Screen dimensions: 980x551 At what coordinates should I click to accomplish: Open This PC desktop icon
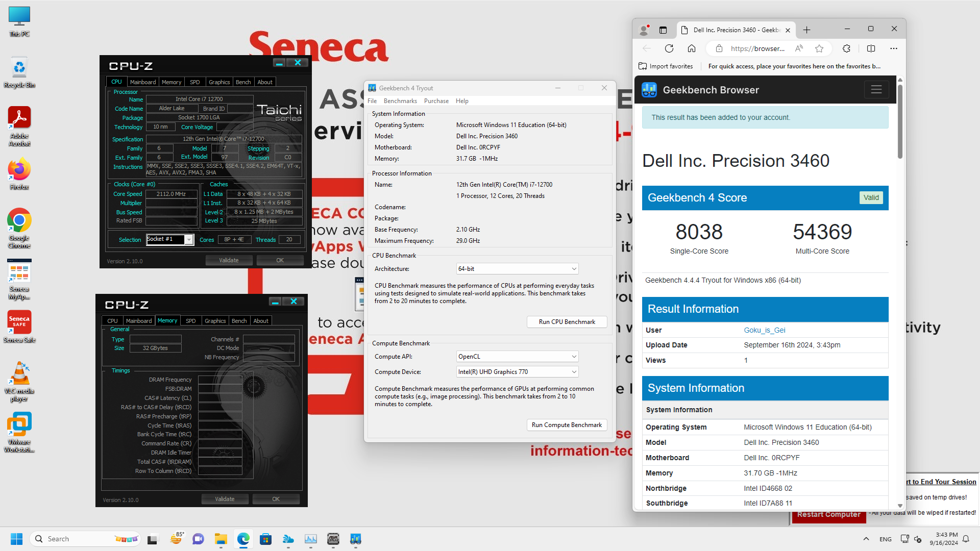(x=19, y=21)
